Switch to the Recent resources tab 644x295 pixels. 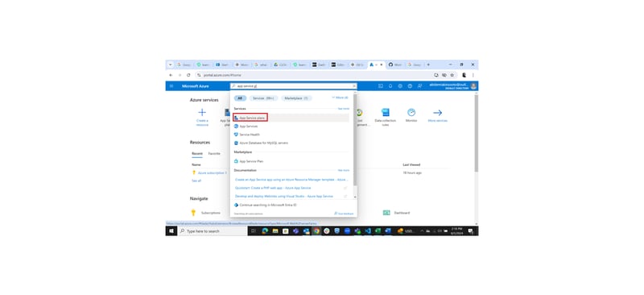point(196,153)
